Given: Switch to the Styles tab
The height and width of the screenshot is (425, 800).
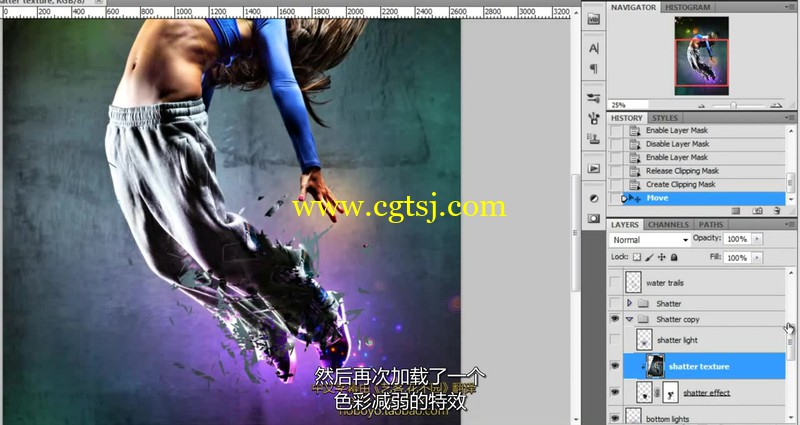Looking at the screenshot, I should click(x=665, y=118).
